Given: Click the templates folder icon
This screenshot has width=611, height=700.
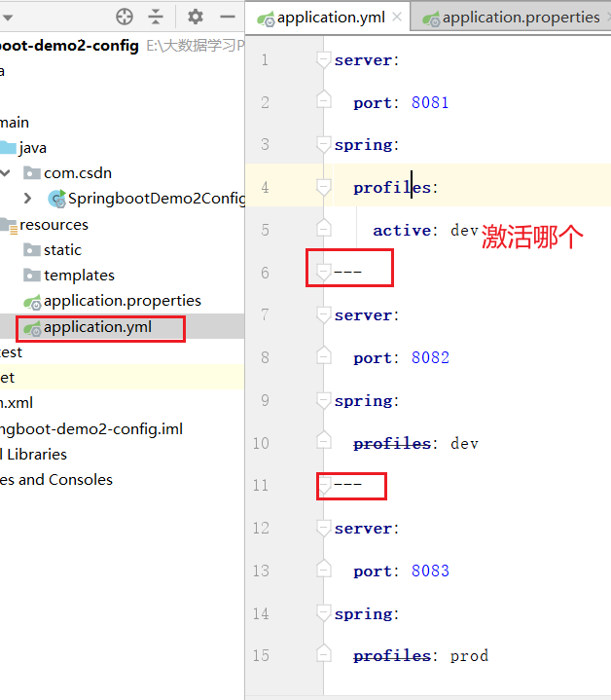Looking at the screenshot, I should 32,276.
